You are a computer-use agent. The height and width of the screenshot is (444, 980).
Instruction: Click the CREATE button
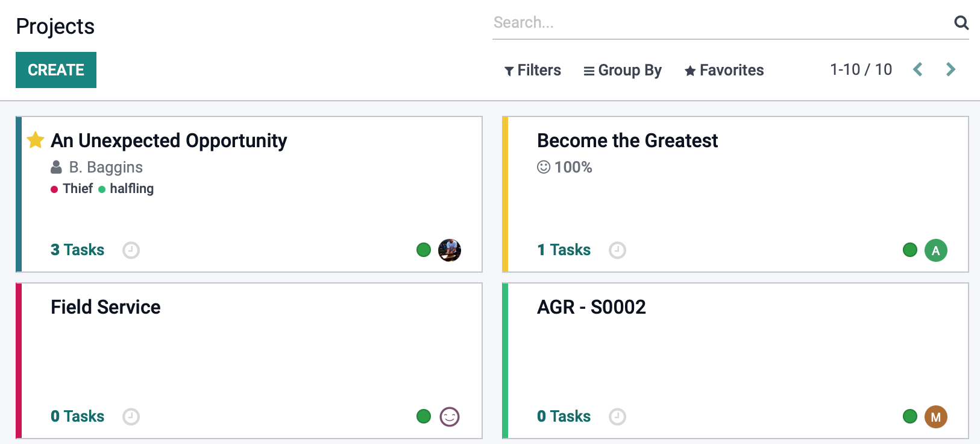pos(56,70)
